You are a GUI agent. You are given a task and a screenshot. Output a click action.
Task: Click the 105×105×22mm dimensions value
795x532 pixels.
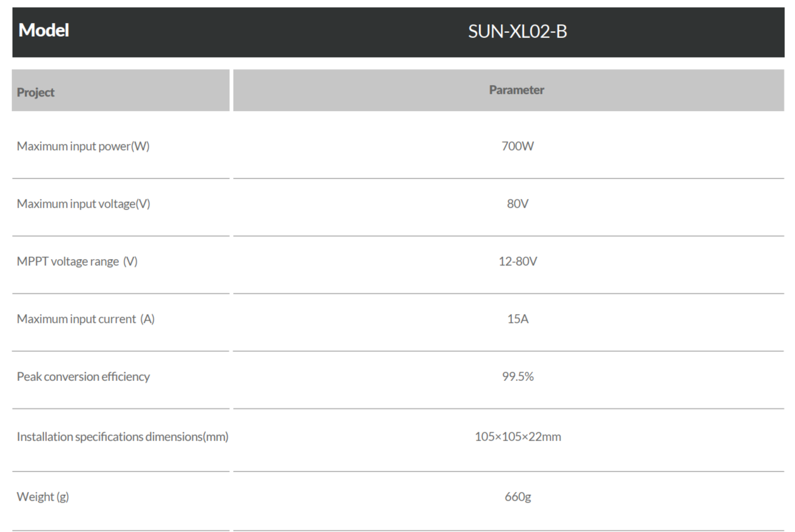tap(518, 437)
